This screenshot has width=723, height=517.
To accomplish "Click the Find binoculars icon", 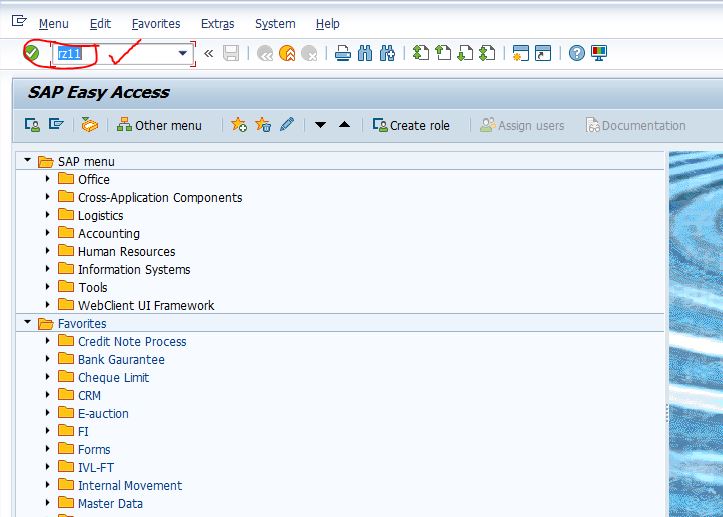I will click(365, 53).
